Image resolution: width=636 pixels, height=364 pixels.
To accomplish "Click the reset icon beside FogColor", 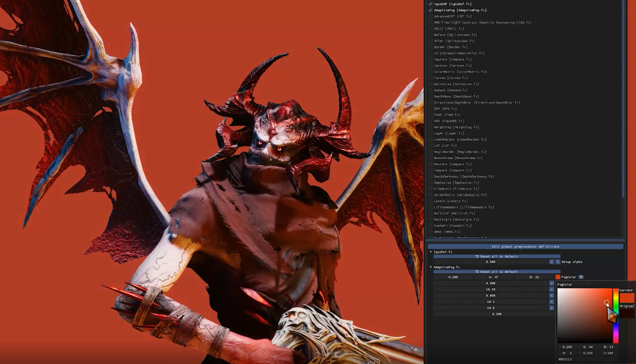I will click(x=581, y=277).
